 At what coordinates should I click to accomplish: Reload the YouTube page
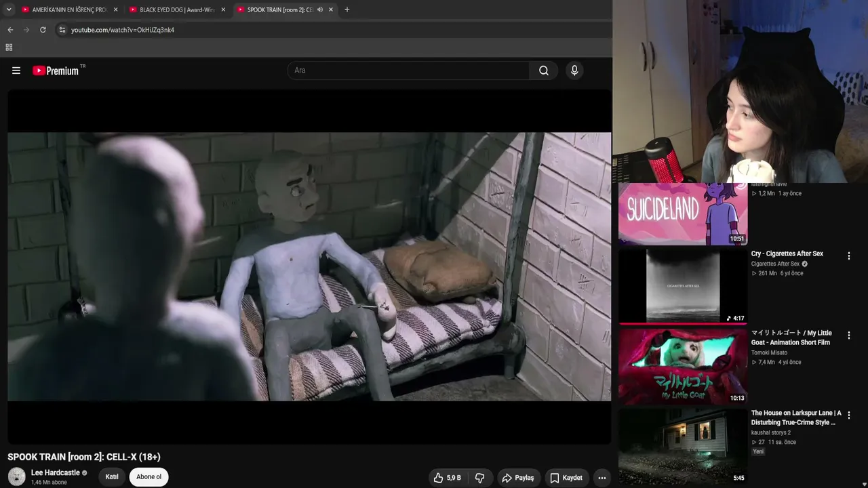[x=43, y=30]
